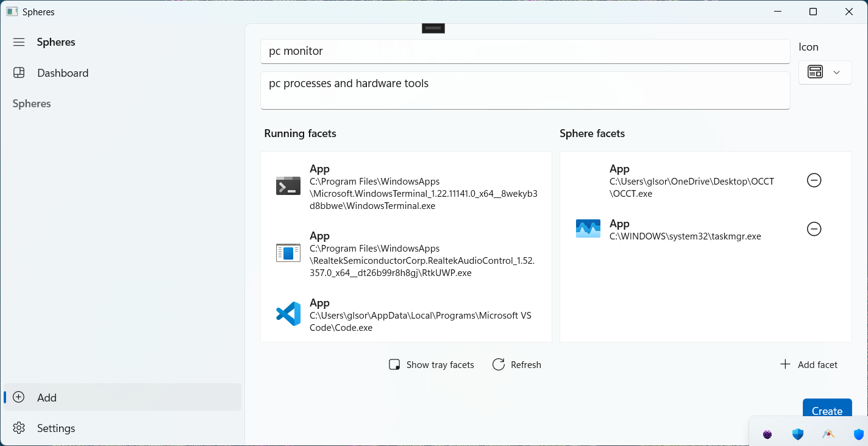Click the Task Manager app icon
868x446 pixels.
(588, 228)
